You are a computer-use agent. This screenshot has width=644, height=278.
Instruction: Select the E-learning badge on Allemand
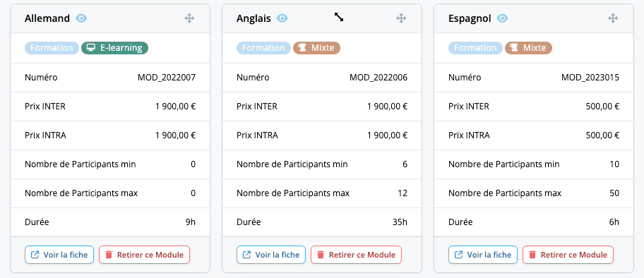[x=114, y=48]
